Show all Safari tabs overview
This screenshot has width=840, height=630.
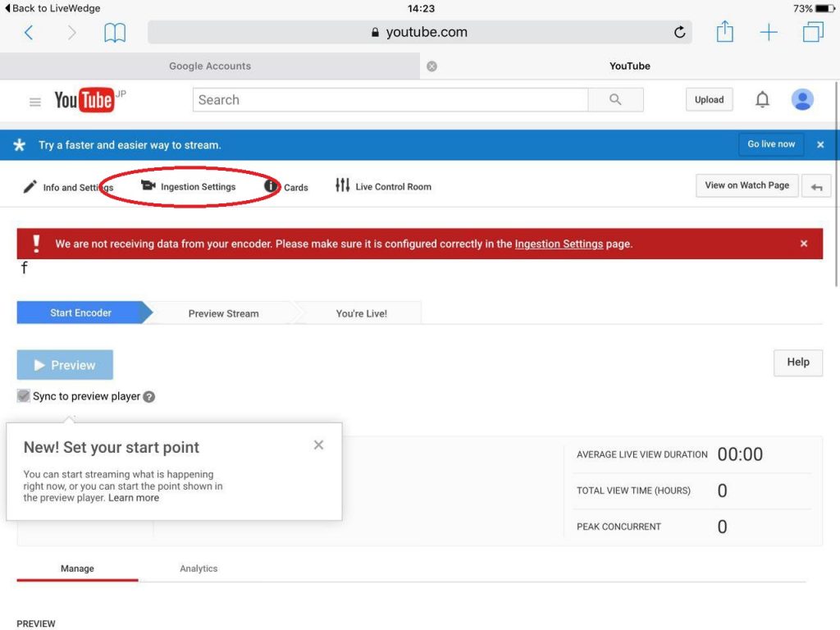[x=813, y=32]
